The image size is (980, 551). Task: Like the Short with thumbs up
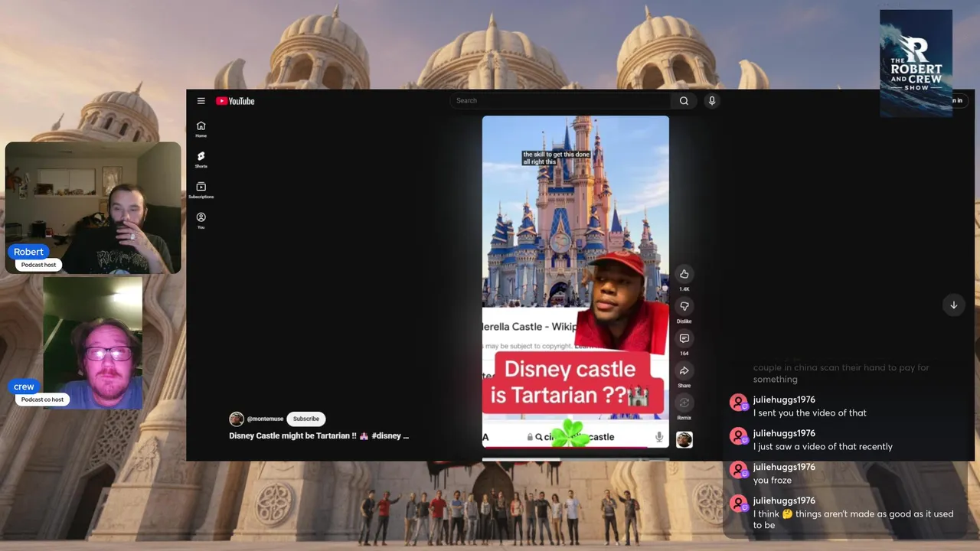[684, 274]
